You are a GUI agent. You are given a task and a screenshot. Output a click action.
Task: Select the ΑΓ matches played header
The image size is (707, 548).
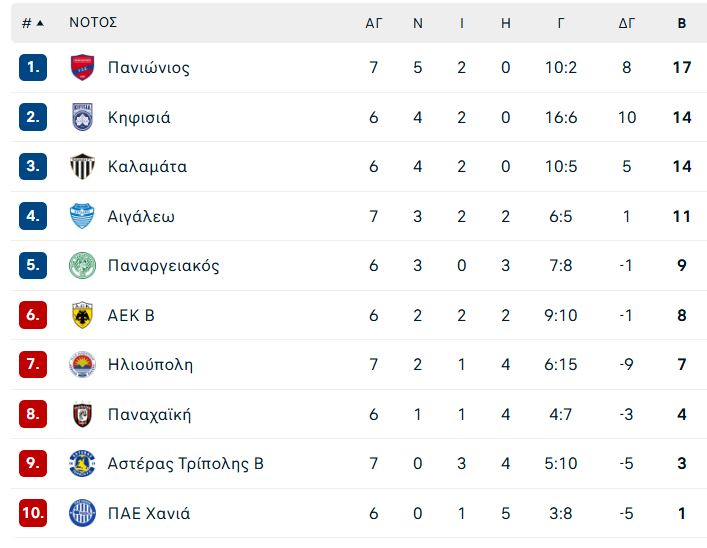pyautogui.click(x=374, y=23)
